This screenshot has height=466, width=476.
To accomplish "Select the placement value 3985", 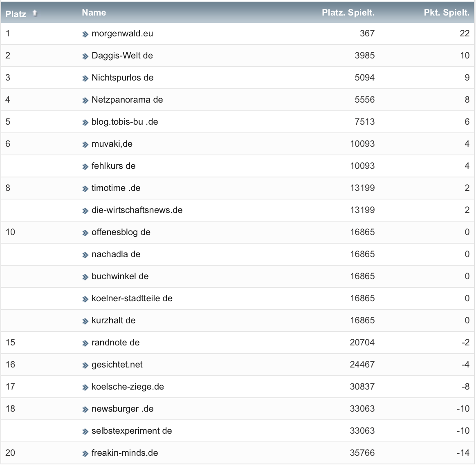I will coord(365,56).
